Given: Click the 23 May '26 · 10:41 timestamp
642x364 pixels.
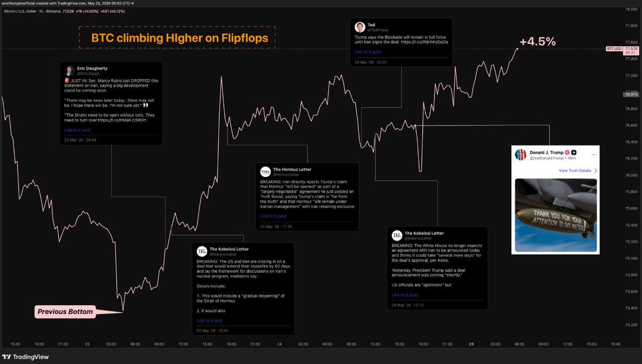Looking at the screenshot, I should [x=213, y=330].
